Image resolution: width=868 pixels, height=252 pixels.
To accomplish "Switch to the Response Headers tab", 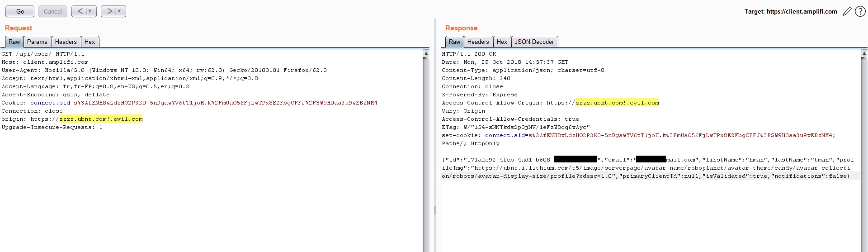I will point(478,42).
